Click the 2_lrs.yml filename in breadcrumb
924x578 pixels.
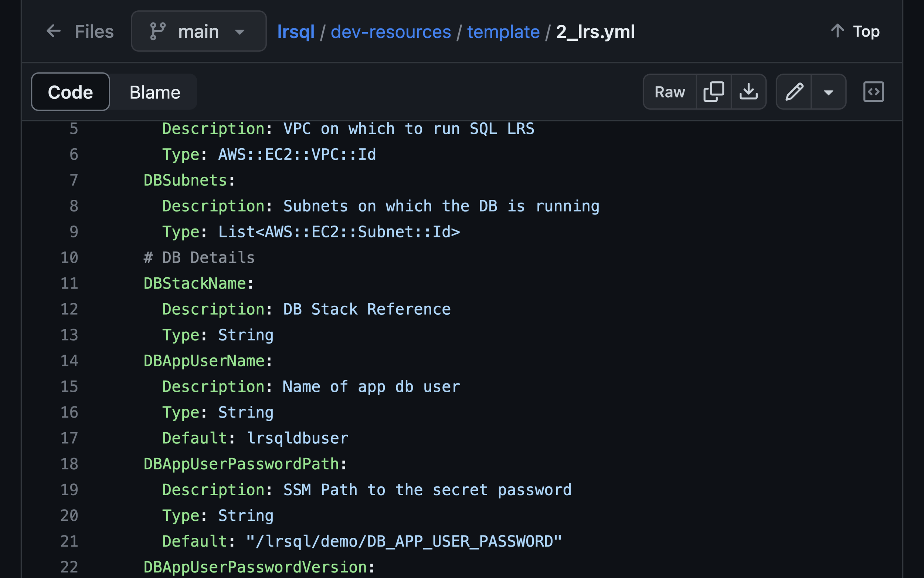(595, 32)
